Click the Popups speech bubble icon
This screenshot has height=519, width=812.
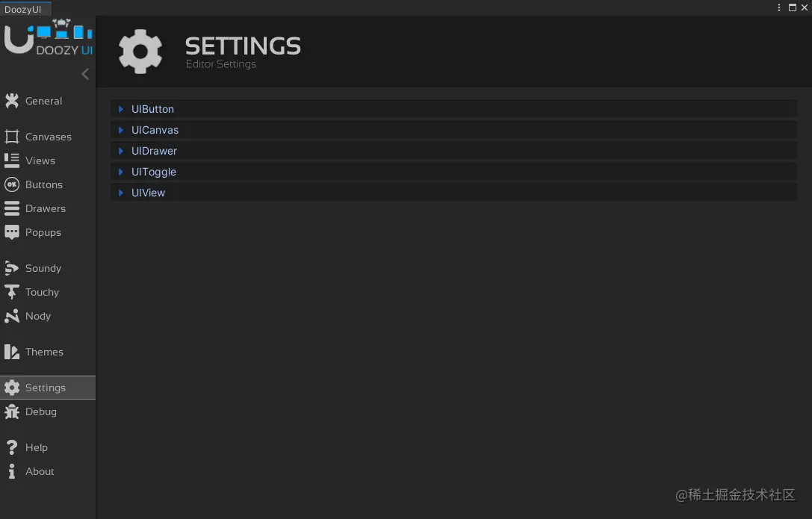click(x=11, y=232)
